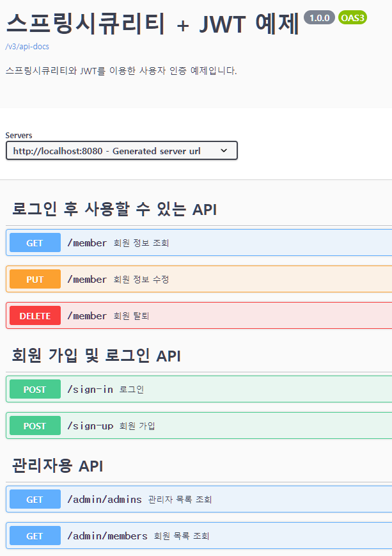
Task: Click the 회원 정보 조회 summary text
Action: pyautogui.click(x=141, y=243)
